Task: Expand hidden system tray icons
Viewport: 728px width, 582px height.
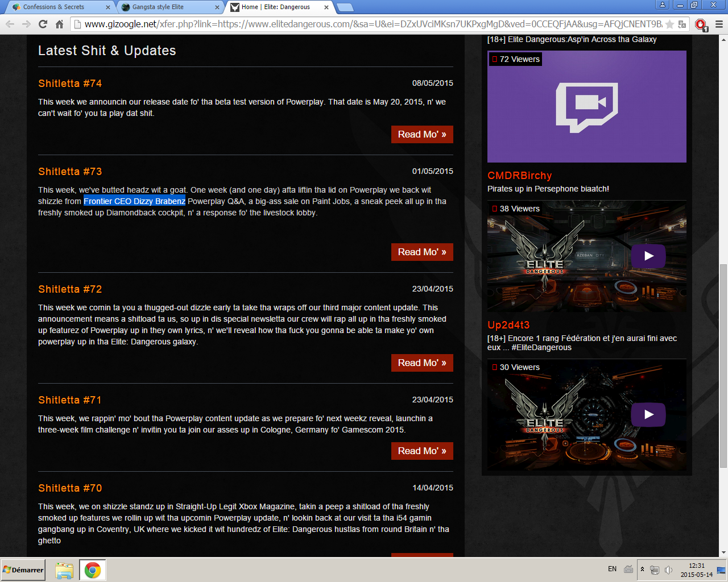Action: coord(642,569)
